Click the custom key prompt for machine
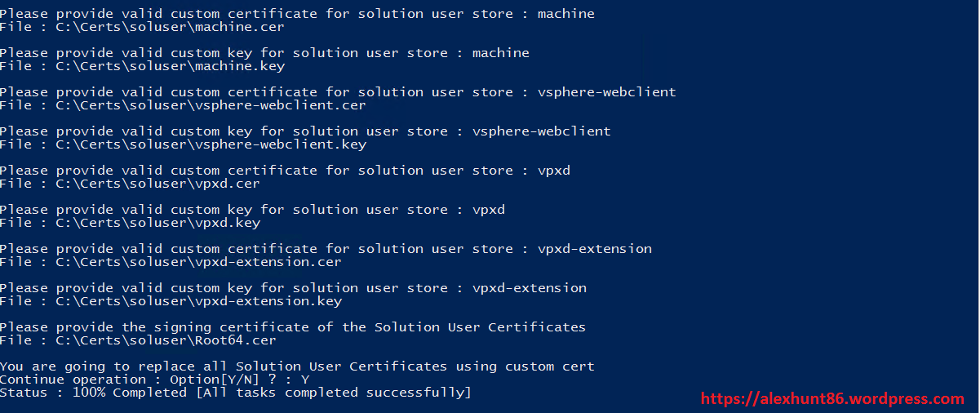Screen dimensions: 980x413 tap(264, 53)
